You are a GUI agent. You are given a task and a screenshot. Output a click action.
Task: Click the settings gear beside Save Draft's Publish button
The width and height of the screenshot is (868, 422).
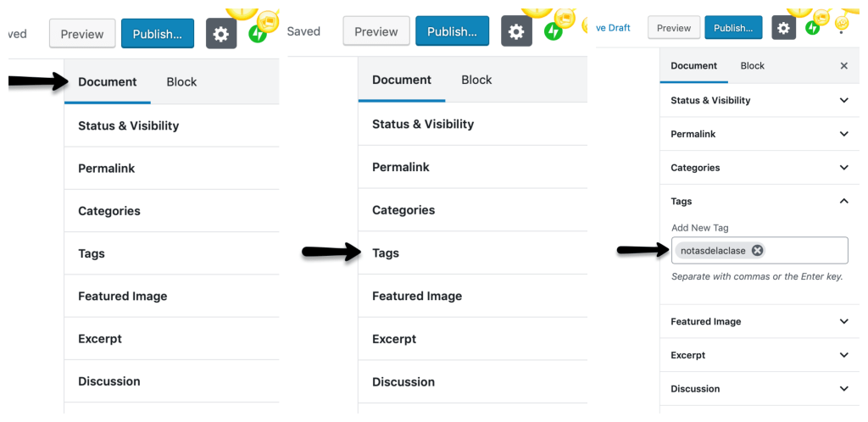783,28
